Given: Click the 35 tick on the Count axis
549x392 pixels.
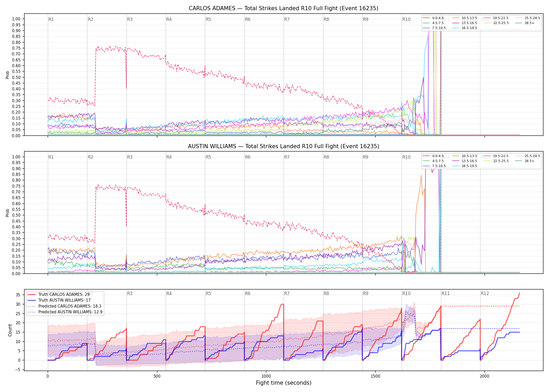Looking at the screenshot, I should [18, 295].
